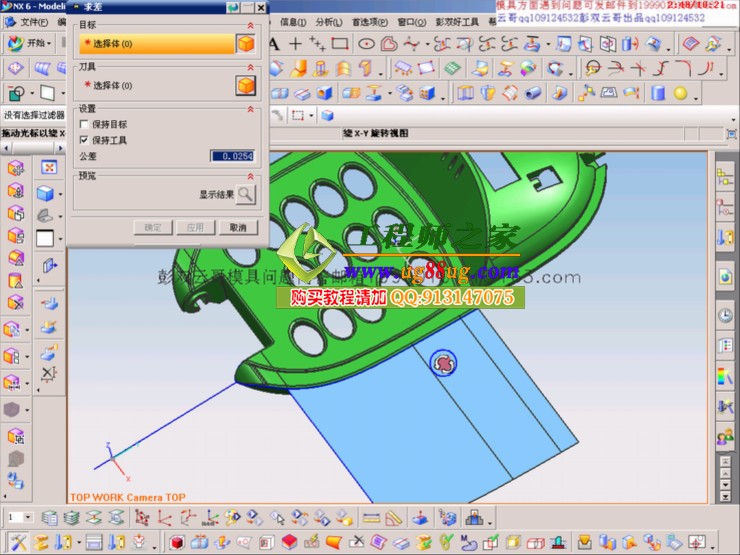Screen dimensions: 740x555
Task: Select the circle sketch tool in toolbar
Action: click(366, 43)
